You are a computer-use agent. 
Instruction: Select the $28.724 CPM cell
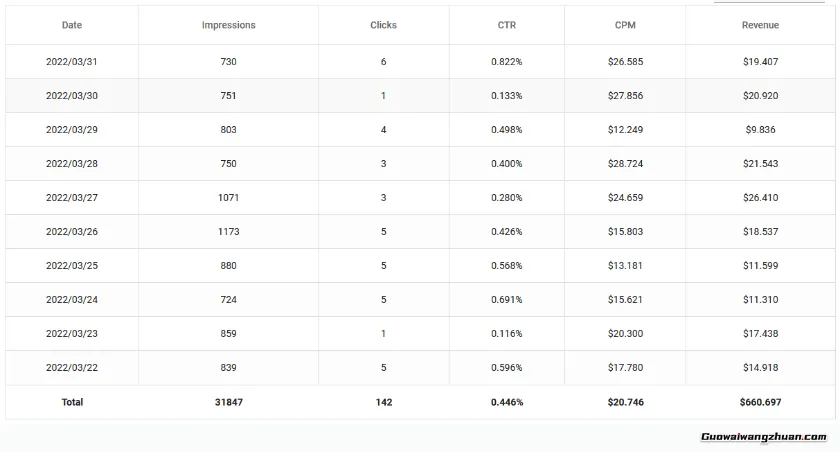(x=625, y=164)
